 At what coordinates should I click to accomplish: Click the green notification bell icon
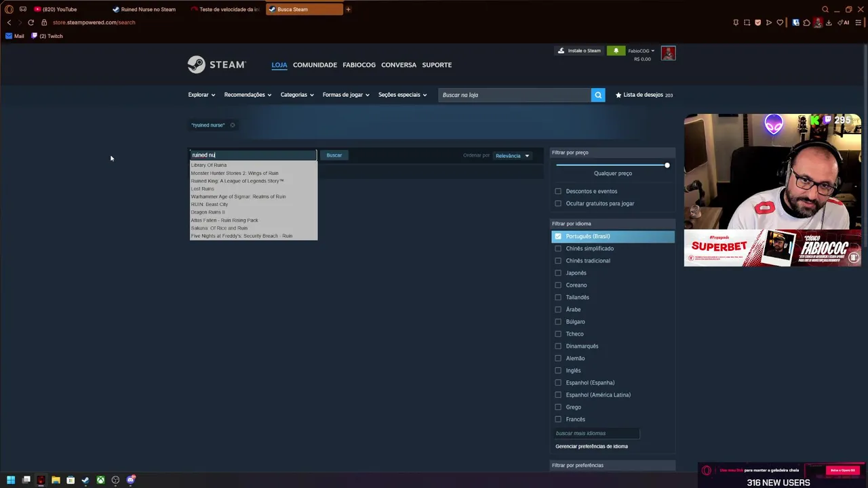(x=616, y=51)
